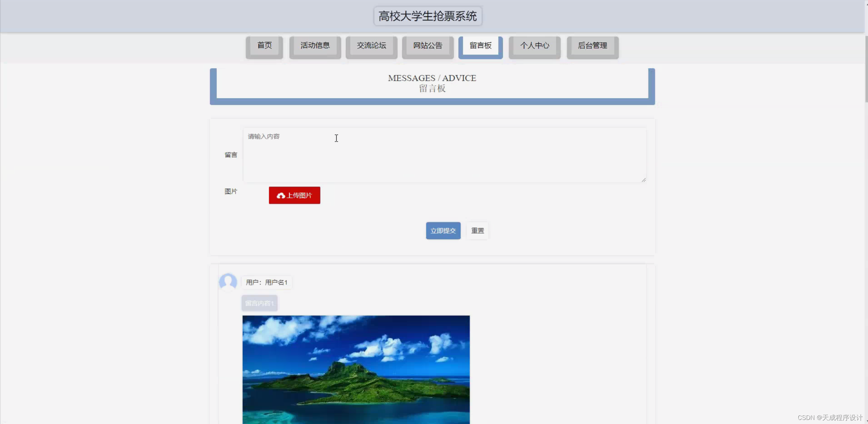
Task: Switch to 活动信息 tab
Action: [315, 46]
